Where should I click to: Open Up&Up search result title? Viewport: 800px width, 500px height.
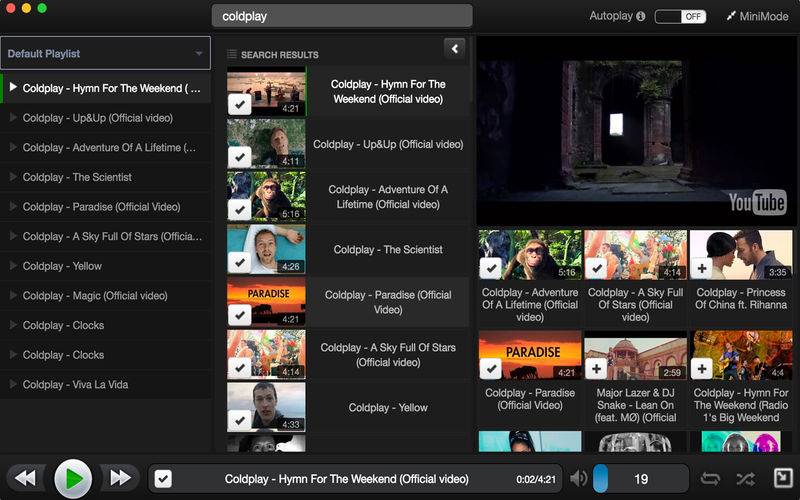point(388,144)
